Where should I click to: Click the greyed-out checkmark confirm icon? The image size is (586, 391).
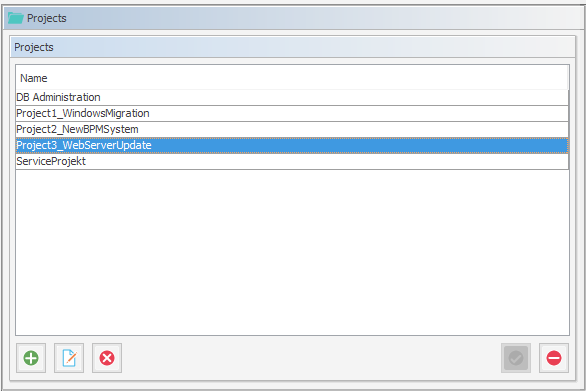pyautogui.click(x=516, y=358)
